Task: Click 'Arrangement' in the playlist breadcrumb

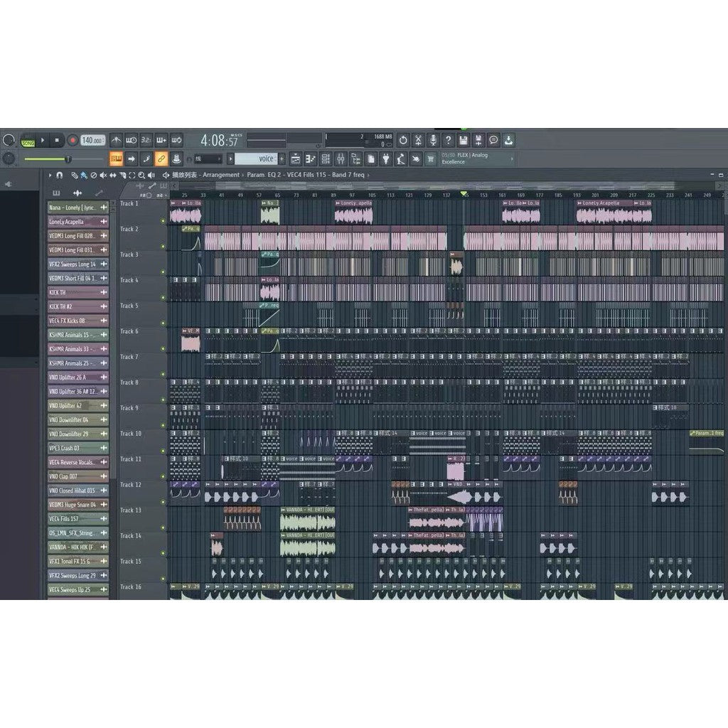Action: point(220,176)
